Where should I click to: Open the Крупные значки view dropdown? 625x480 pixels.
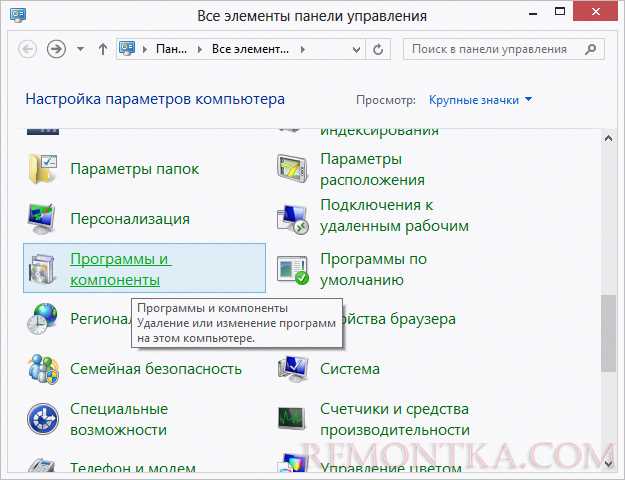pos(480,100)
